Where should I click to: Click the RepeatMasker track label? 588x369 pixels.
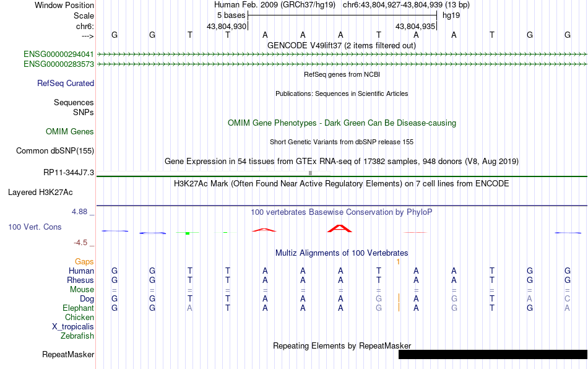[x=68, y=354]
